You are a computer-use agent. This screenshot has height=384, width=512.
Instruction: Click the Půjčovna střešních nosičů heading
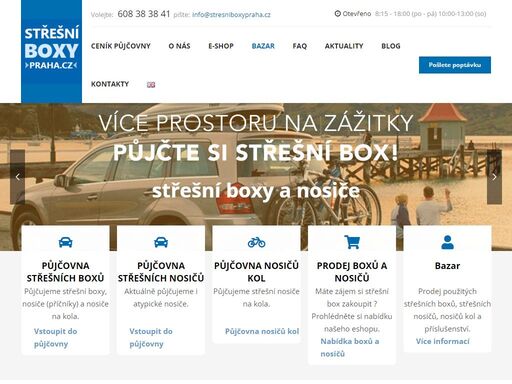161,272
